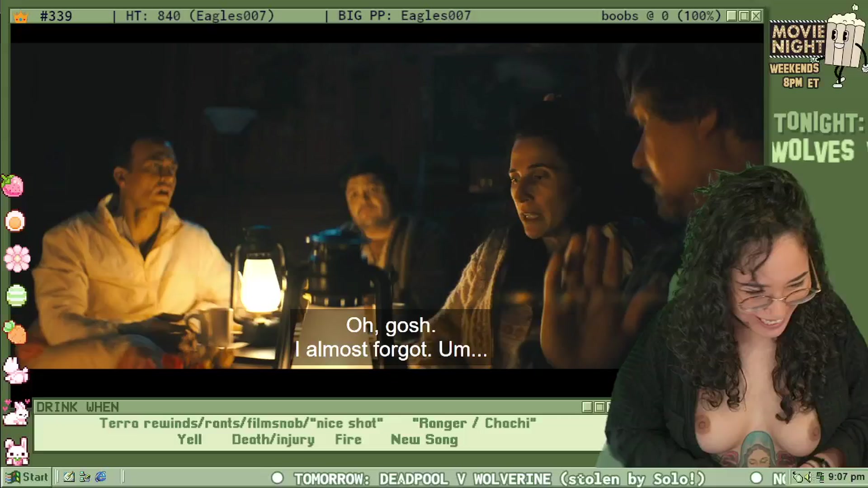Click the taskbar clock showing 9:07 pm
Image resolution: width=868 pixels, height=488 pixels.
tap(846, 477)
